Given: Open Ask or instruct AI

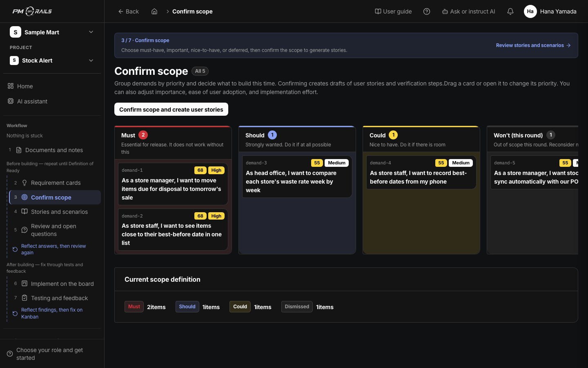Looking at the screenshot, I should [x=468, y=11].
